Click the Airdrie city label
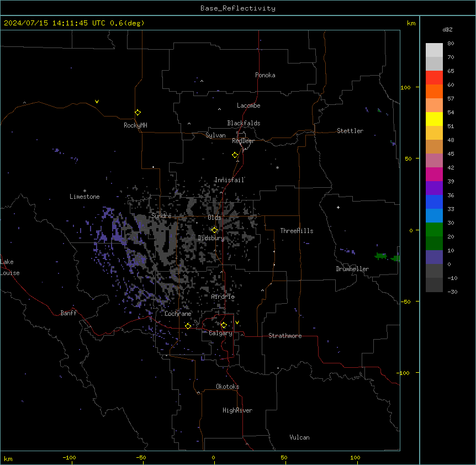Viewport: 476px width, 465px height. point(223,297)
